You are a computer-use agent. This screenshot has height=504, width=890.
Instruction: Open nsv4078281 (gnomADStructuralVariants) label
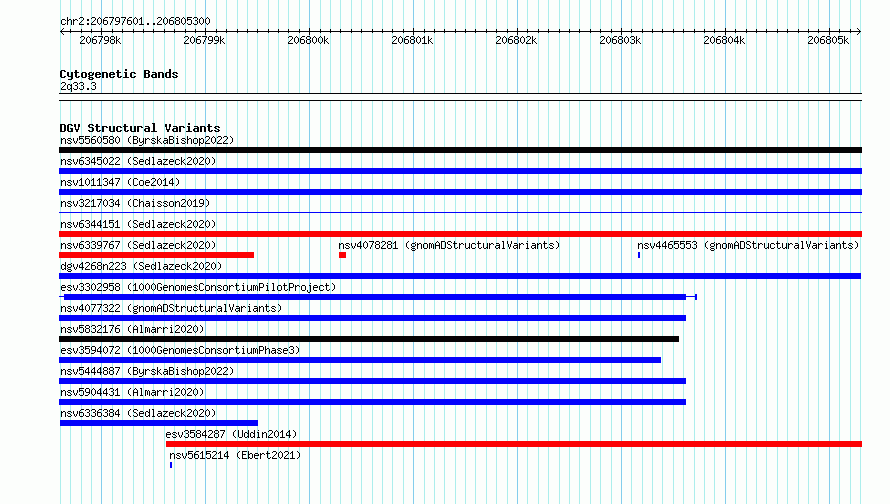pos(449,245)
